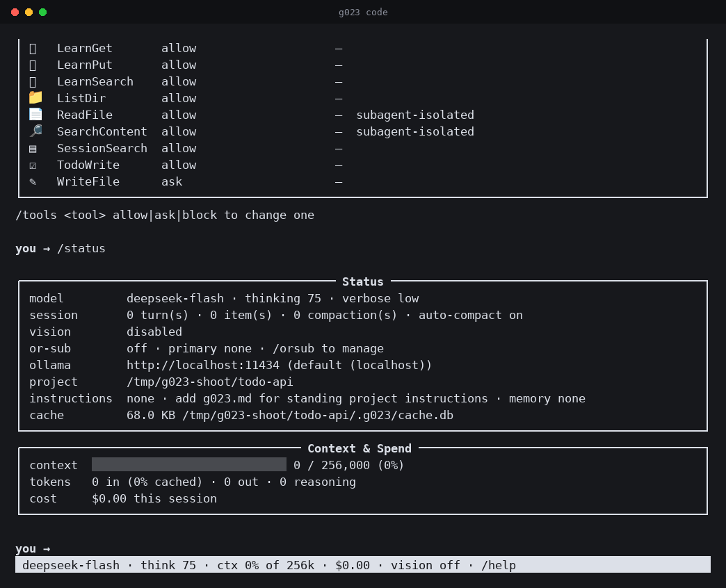This screenshot has width=726, height=588.
Task: Click the WriteFile tool name
Action: [x=88, y=181]
